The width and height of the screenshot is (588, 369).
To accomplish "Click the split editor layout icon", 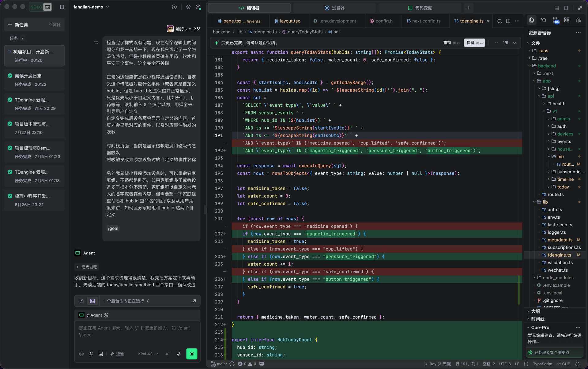I will pyautogui.click(x=508, y=21).
